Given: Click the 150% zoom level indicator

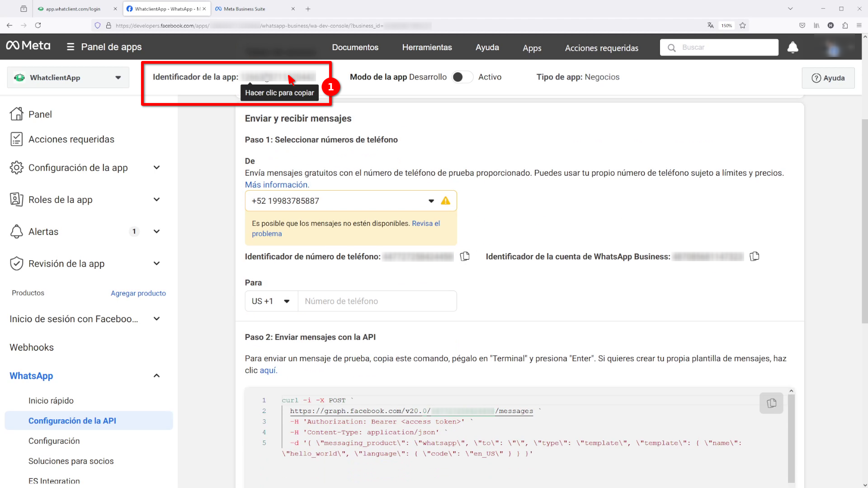Looking at the screenshot, I should 726,26.
